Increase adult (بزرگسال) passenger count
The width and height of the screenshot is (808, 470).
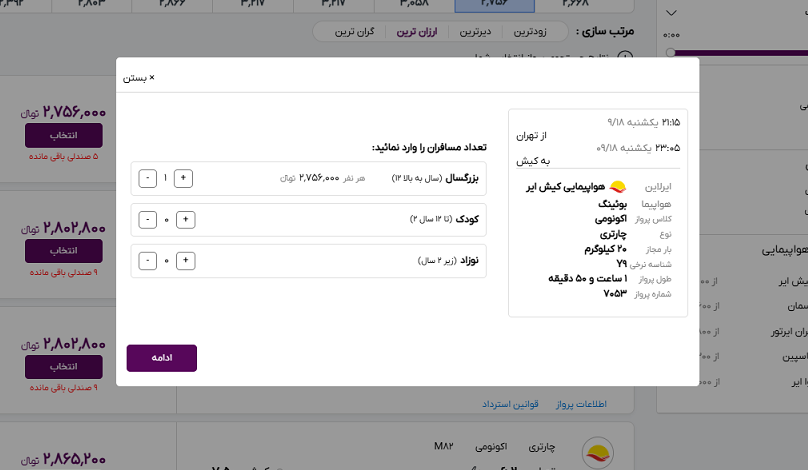point(183,178)
